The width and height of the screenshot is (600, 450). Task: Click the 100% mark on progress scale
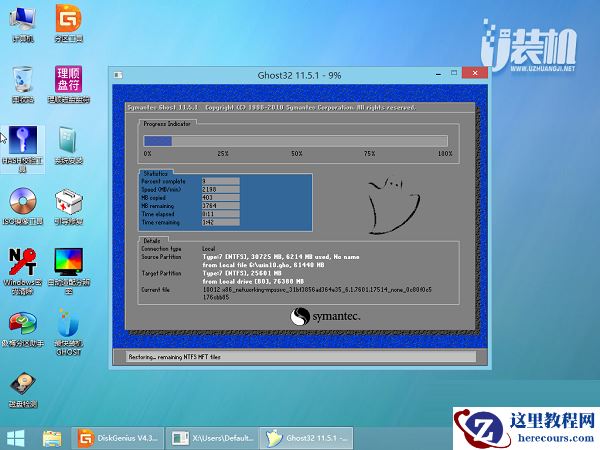[x=445, y=153]
